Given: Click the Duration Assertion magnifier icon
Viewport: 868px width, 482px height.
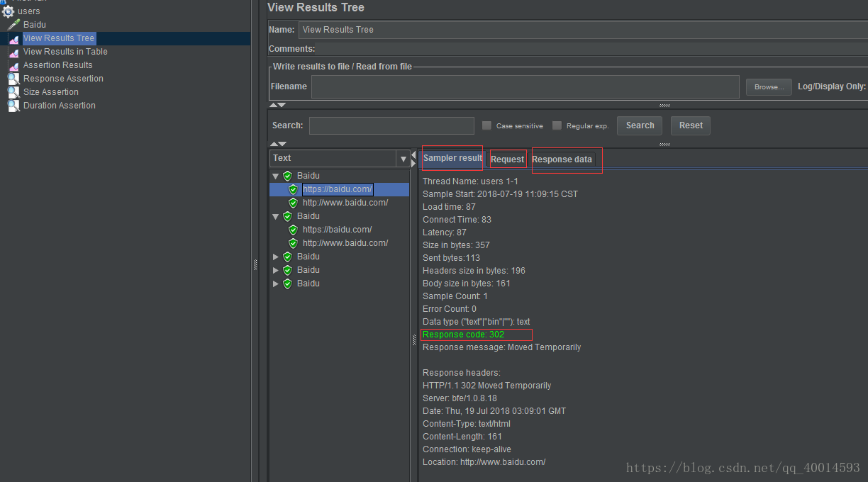Looking at the screenshot, I should click(13, 106).
